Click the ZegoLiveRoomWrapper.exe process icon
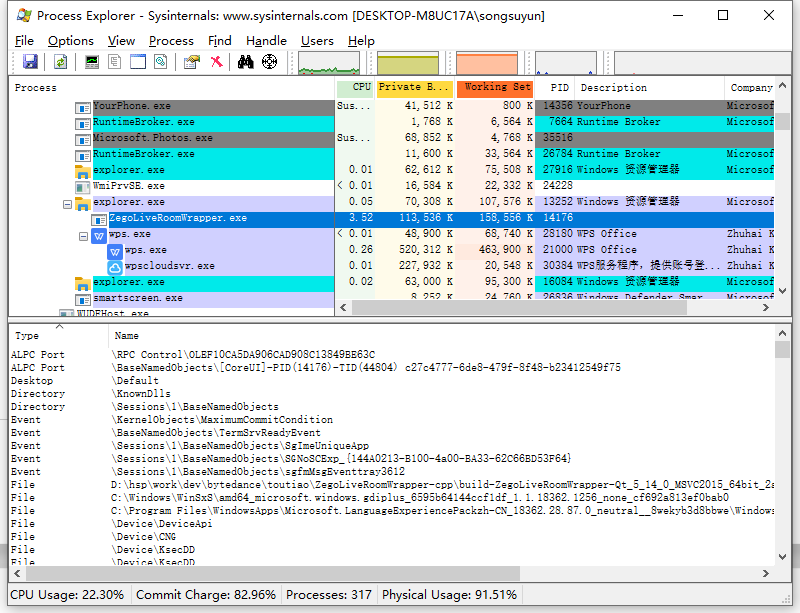The width and height of the screenshot is (800, 613). (98, 219)
